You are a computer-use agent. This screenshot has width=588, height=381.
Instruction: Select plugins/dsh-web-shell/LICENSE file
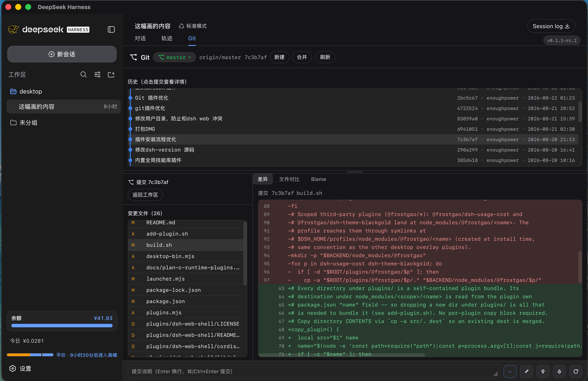click(x=186, y=324)
